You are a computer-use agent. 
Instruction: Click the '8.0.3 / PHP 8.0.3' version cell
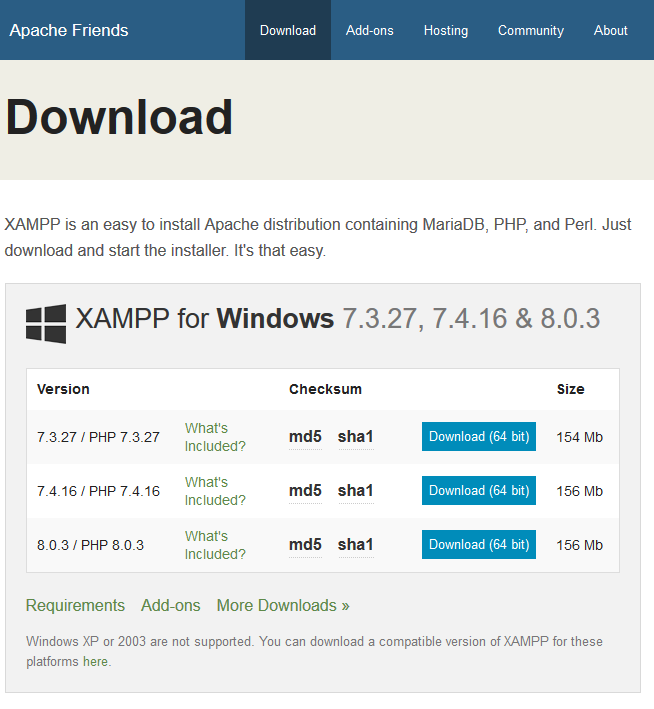click(90, 545)
